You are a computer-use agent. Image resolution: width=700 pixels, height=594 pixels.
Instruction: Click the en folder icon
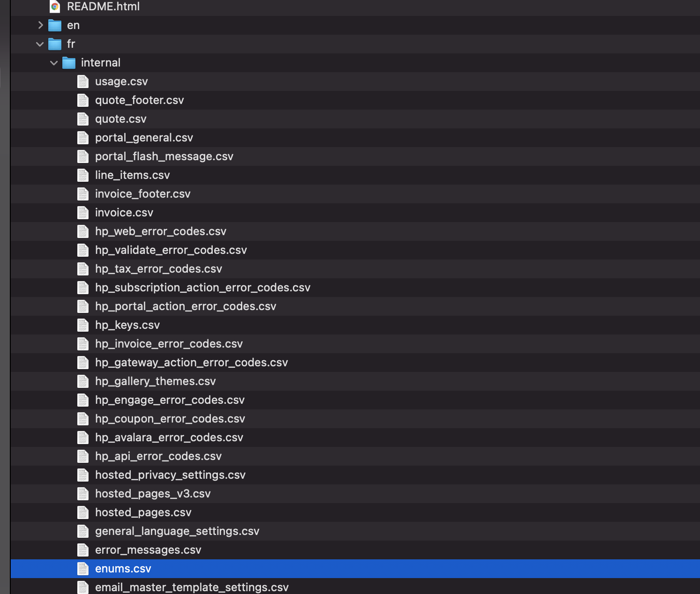(55, 25)
